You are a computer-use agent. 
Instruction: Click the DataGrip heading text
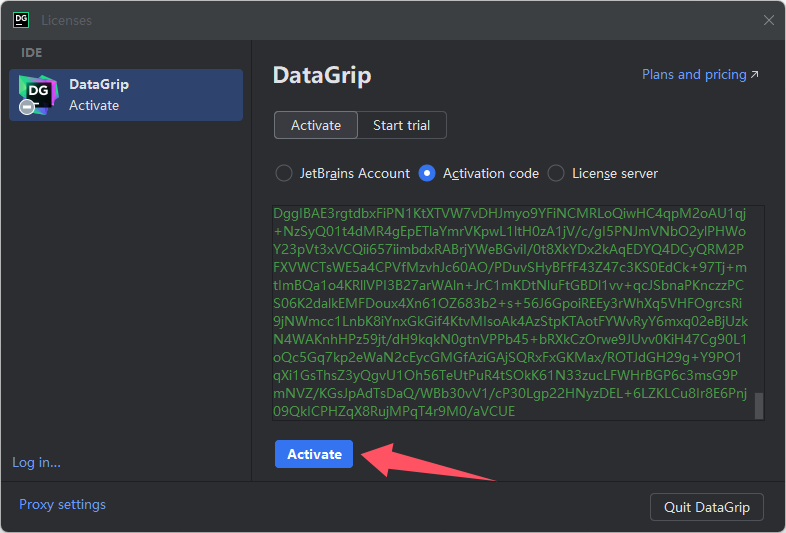pos(322,75)
